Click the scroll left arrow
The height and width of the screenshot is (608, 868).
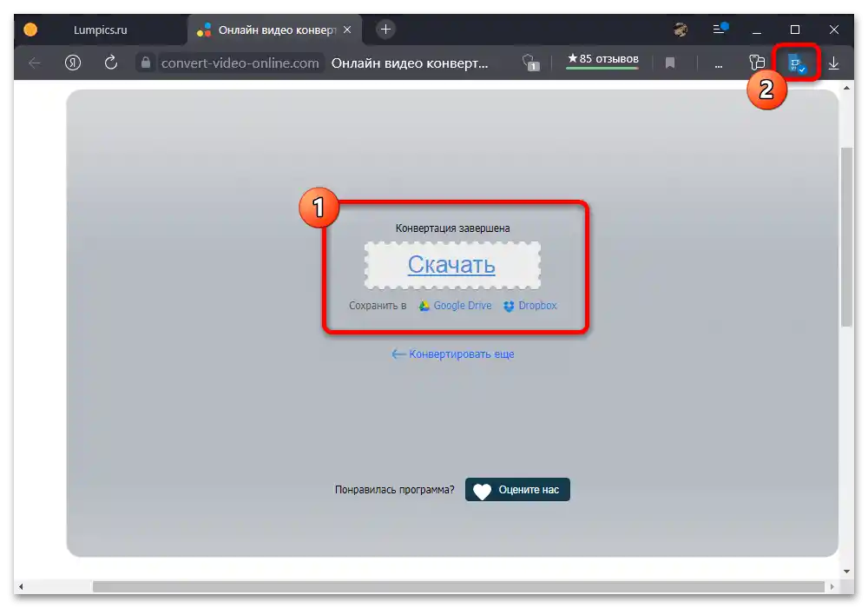21,586
